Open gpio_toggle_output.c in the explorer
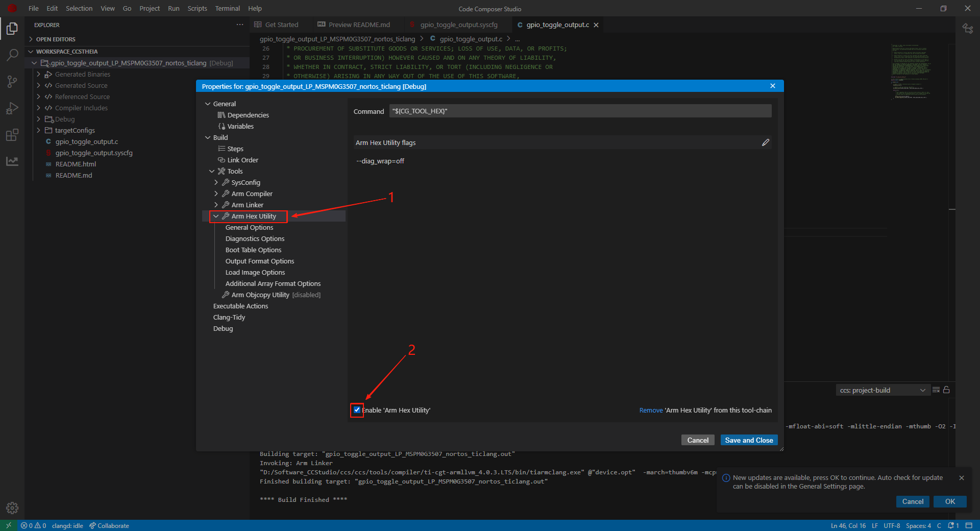 87,141
